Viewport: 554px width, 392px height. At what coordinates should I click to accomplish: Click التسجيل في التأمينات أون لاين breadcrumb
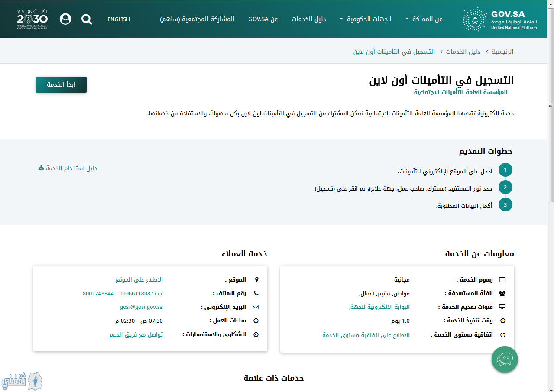click(x=394, y=52)
